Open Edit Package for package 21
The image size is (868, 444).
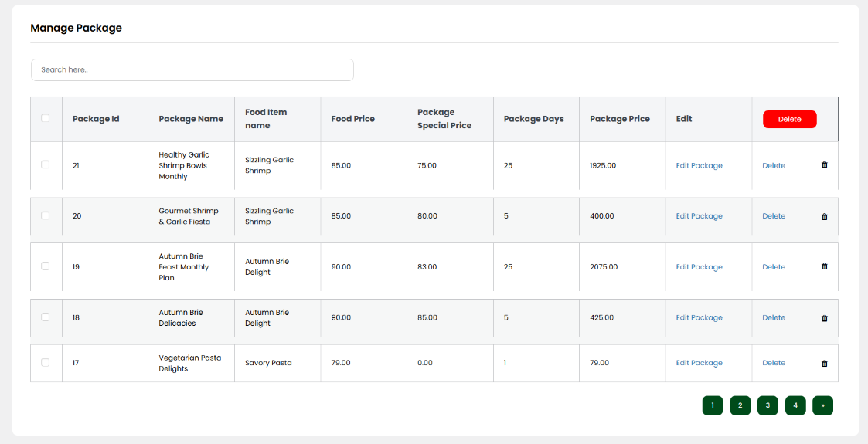coord(700,165)
